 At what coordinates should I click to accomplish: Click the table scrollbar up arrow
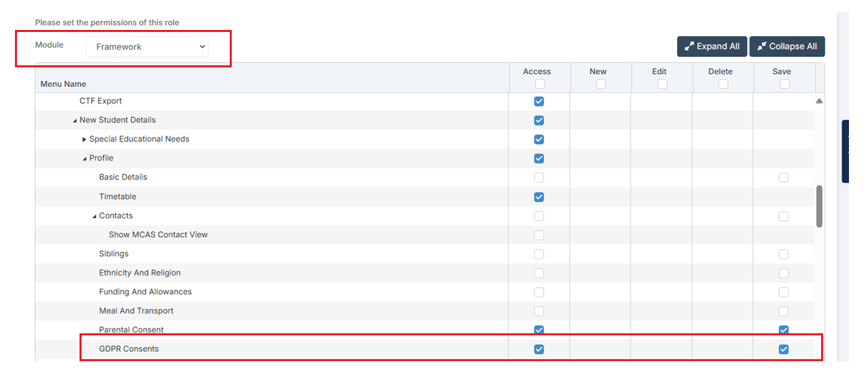coord(819,101)
